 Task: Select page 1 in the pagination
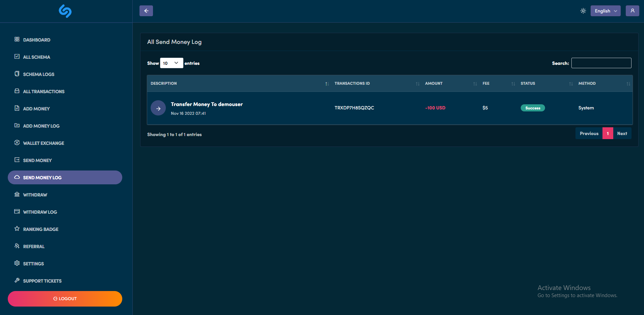(x=608, y=133)
